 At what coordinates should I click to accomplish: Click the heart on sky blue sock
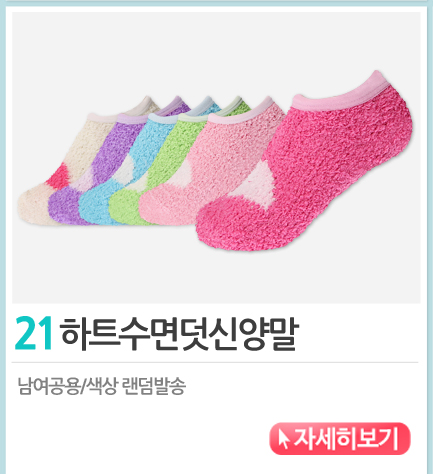[124, 172]
